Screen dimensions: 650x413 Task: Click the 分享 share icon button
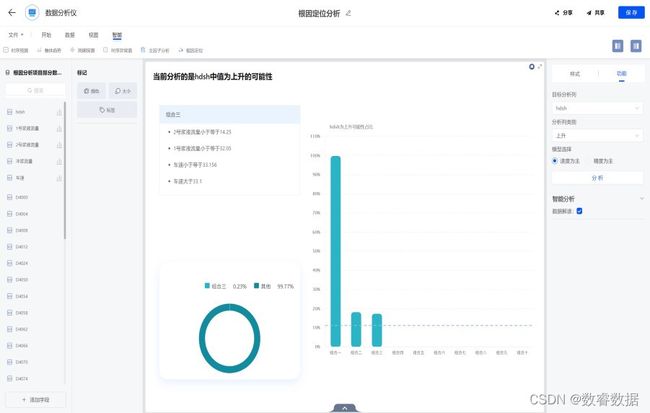(563, 13)
